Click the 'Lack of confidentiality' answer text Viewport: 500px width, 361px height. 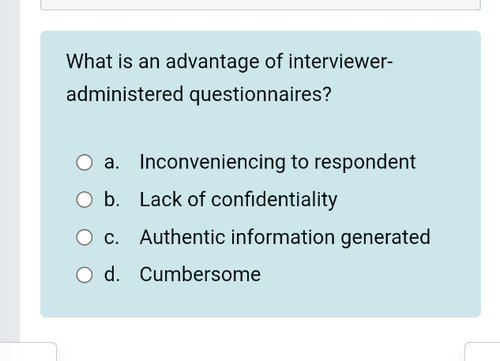pos(238,200)
